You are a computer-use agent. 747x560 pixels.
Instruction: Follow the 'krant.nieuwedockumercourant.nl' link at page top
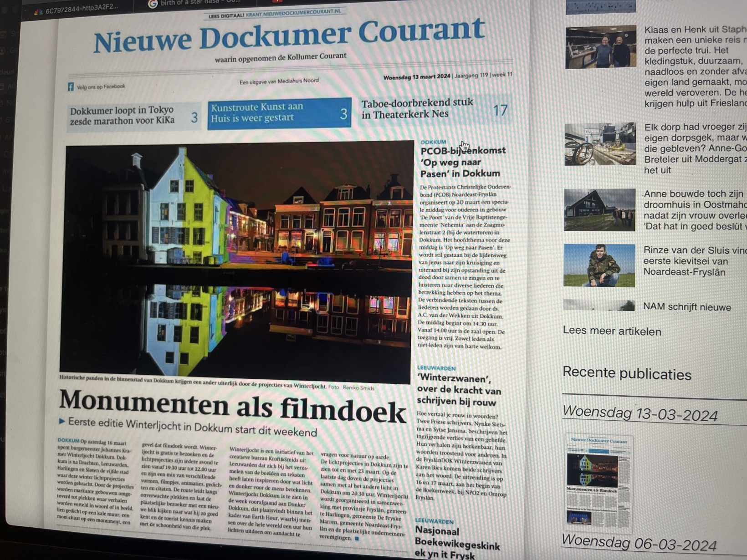click(x=293, y=13)
